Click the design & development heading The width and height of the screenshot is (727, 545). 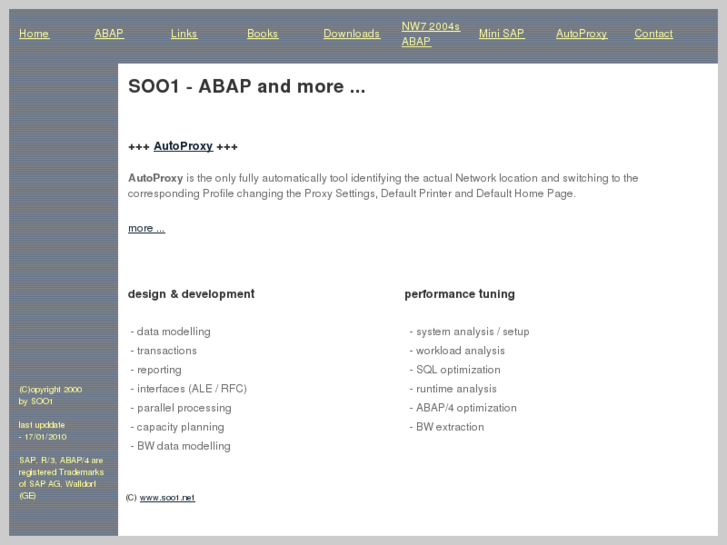[191, 294]
